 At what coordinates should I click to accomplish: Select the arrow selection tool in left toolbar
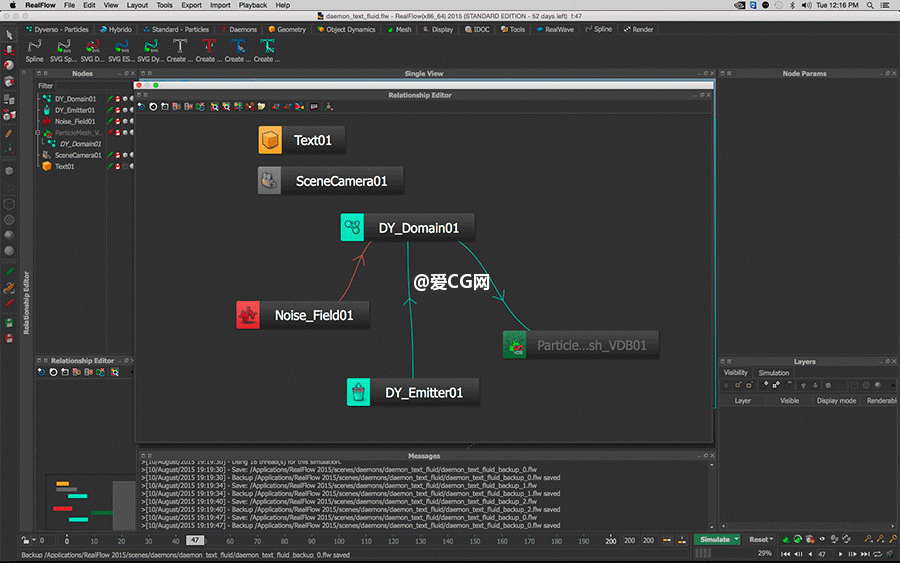coord(9,35)
